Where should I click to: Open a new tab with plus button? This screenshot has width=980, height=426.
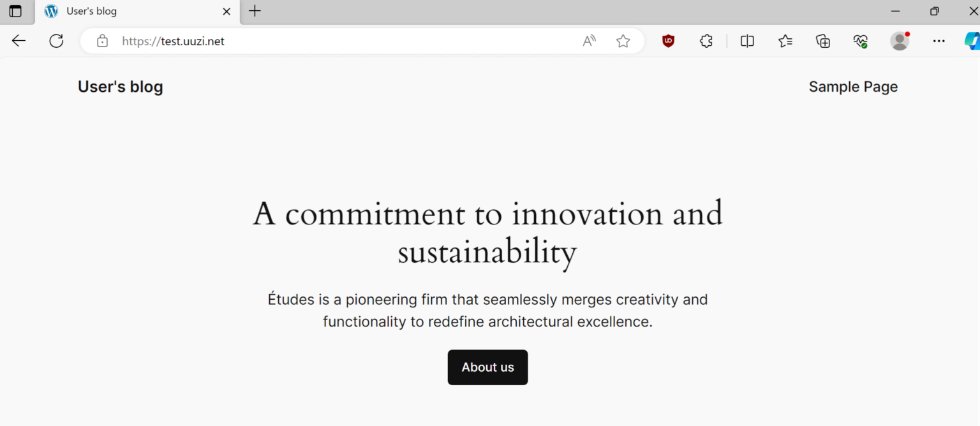pyautogui.click(x=255, y=11)
